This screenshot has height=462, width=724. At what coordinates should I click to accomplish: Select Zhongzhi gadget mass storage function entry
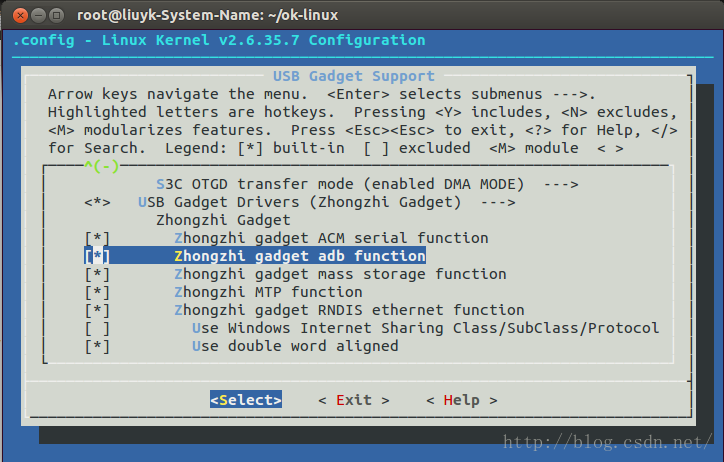click(x=340, y=274)
